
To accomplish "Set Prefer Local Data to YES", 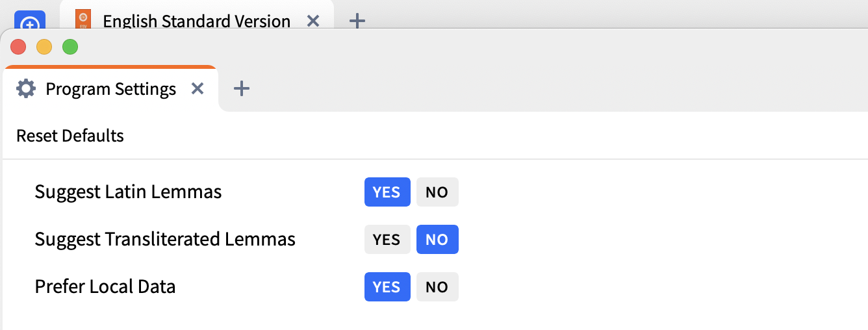I will pyautogui.click(x=387, y=287).
